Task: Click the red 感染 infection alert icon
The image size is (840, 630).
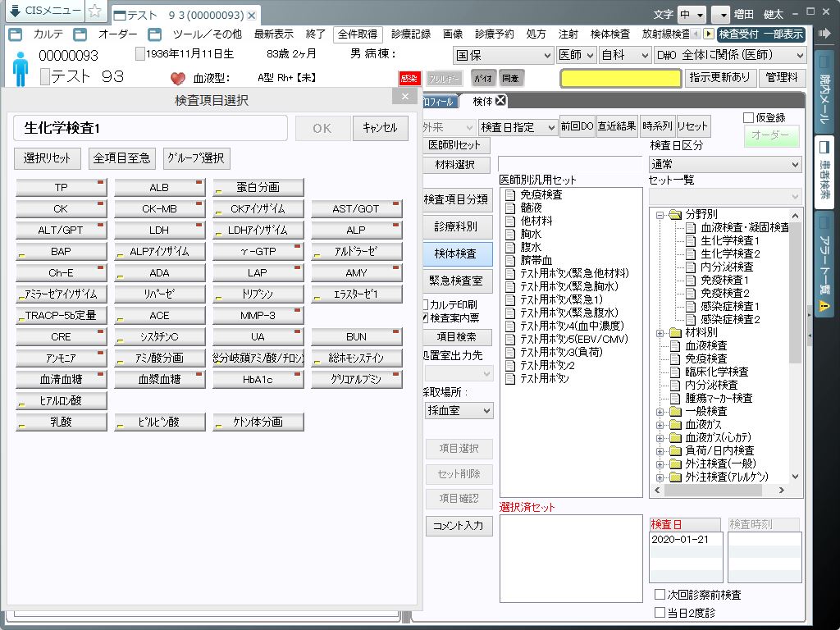Action: [409, 79]
